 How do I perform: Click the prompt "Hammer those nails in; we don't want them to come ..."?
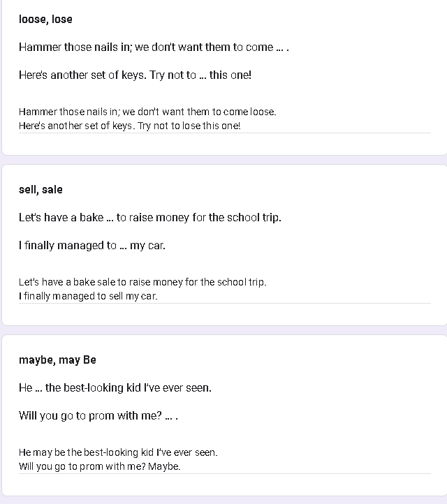(x=154, y=47)
